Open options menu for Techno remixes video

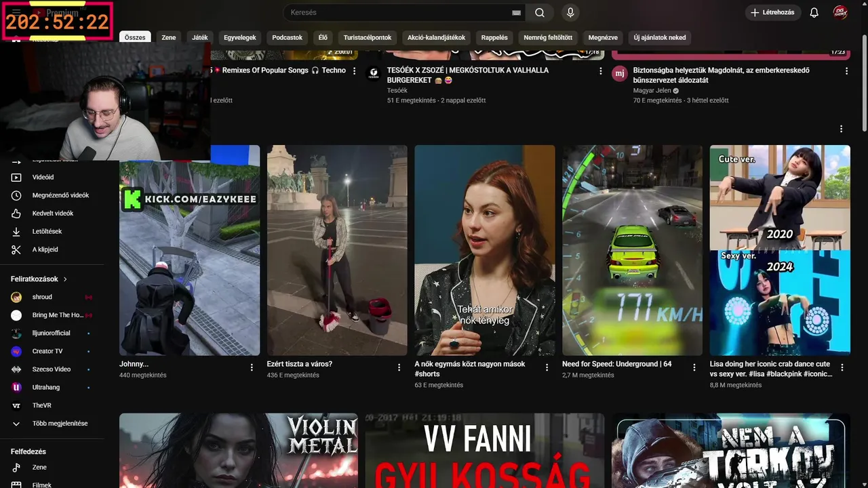point(355,70)
